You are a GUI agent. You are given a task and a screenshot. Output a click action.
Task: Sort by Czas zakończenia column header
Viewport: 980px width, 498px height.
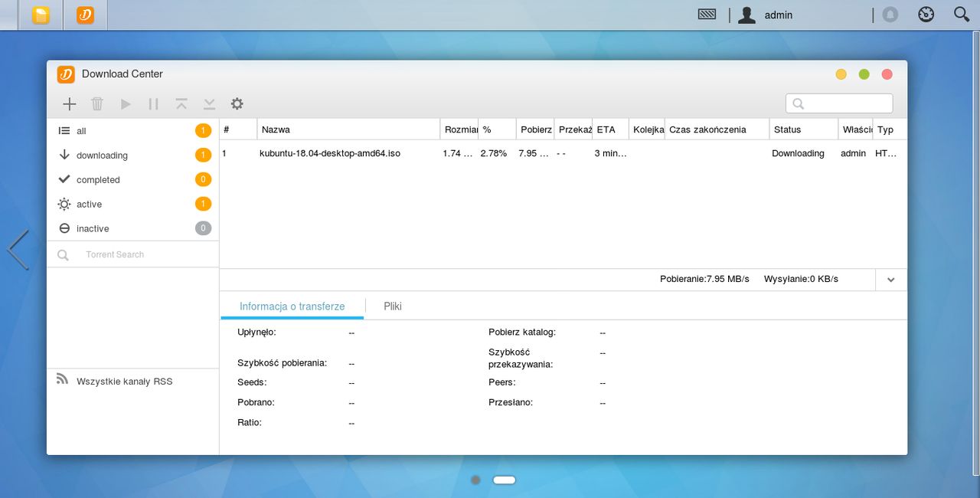tap(717, 129)
